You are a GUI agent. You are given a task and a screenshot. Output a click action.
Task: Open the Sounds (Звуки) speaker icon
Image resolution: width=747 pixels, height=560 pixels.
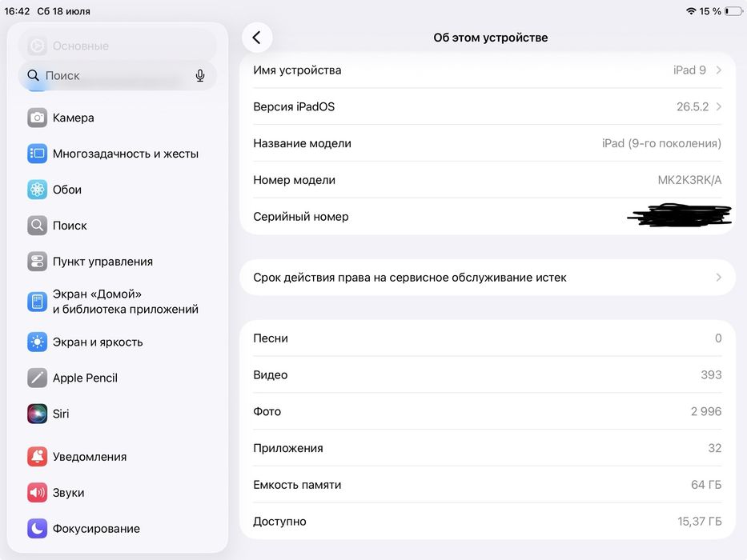pyautogui.click(x=37, y=492)
